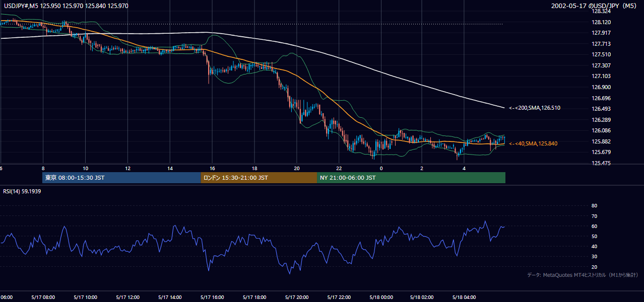Click the 5/17 08:00 date label
This screenshot has width=644, height=302.
tap(43, 297)
